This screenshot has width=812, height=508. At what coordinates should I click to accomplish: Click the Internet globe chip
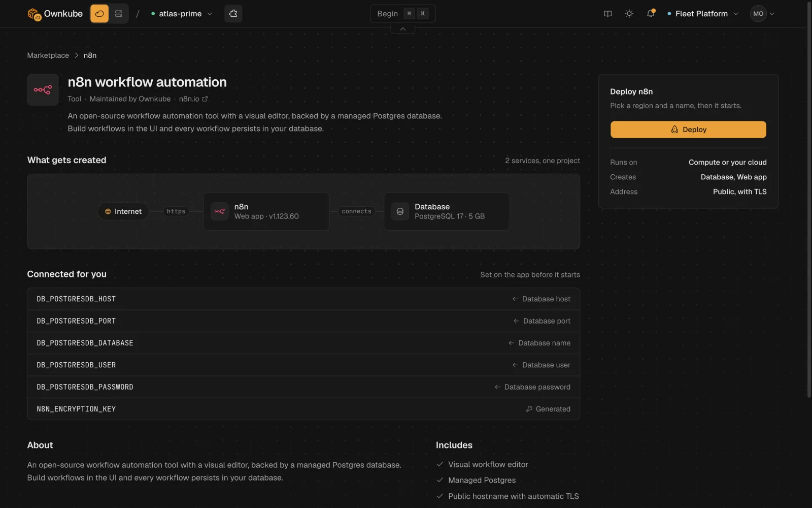click(123, 211)
